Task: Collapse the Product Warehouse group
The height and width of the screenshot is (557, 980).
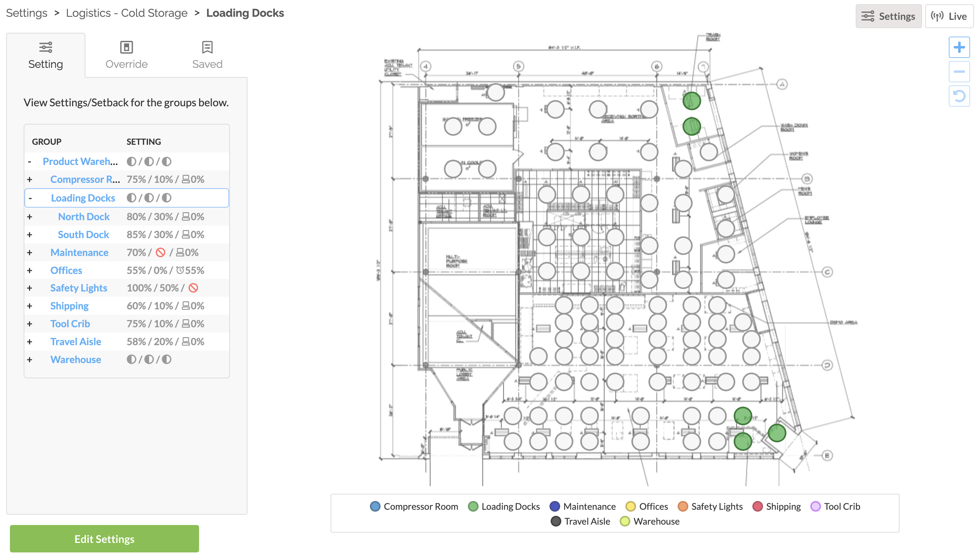Action: (29, 162)
